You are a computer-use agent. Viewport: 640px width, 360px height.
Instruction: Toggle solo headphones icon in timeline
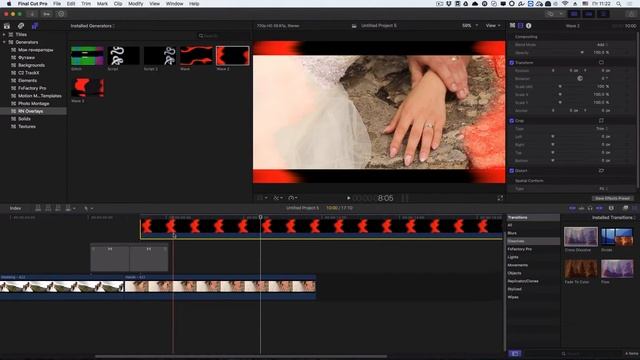click(590, 208)
